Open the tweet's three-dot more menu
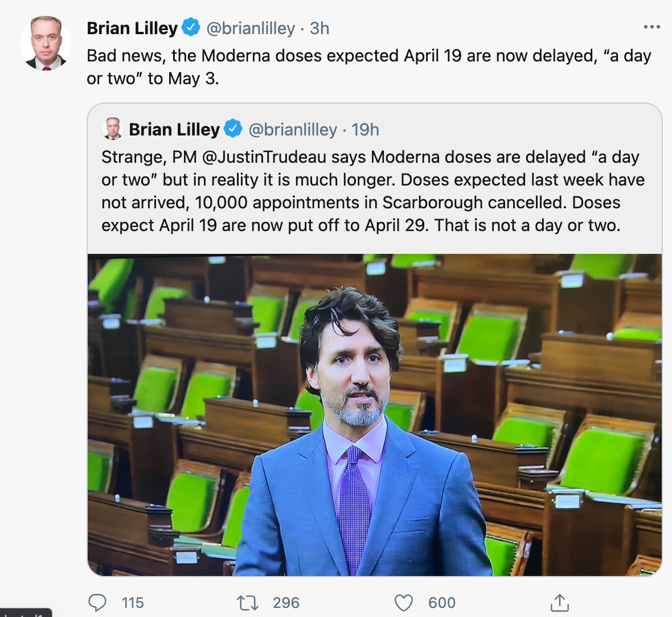The width and height of the screenshot is (672, 617). tap(651, 27)
